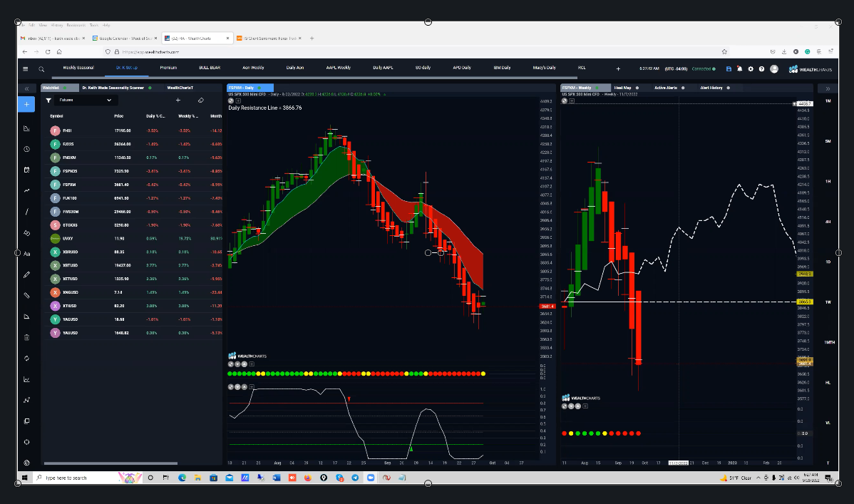Expand indicator legend arrow on weekly chart

pos(572,101)
